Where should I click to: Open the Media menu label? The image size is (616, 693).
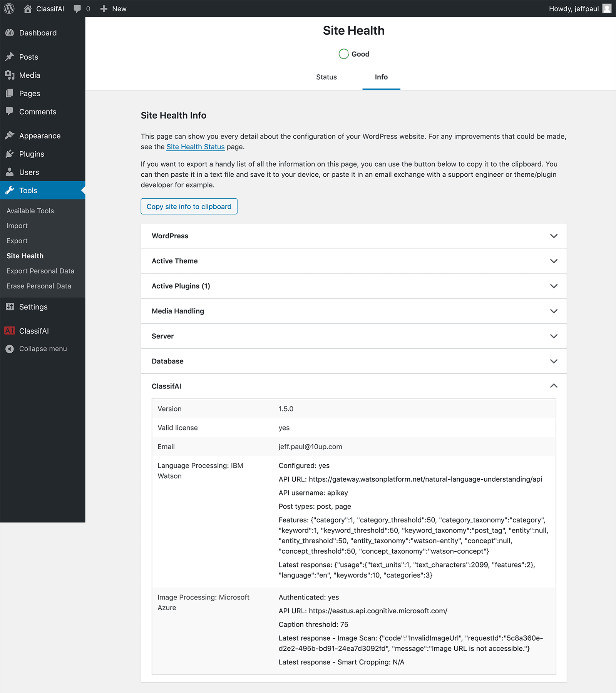click(30, 75)
